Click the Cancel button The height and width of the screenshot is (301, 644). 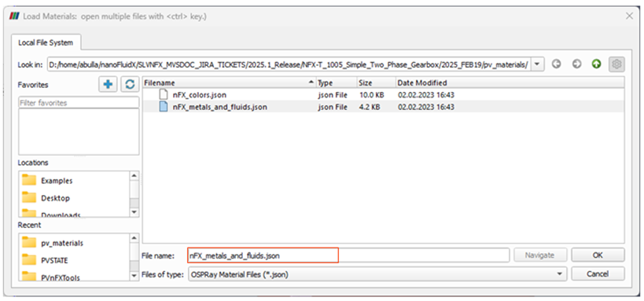598,274
